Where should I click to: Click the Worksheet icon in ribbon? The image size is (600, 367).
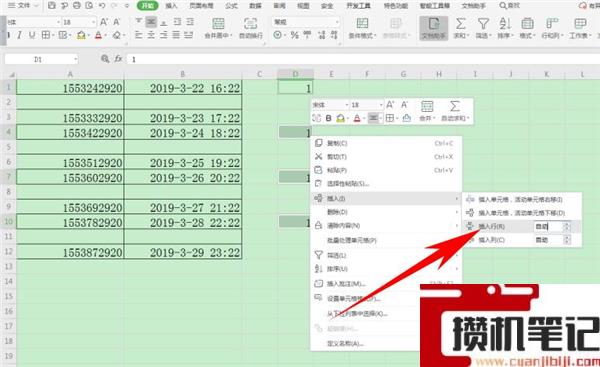[x=580, y=24]
